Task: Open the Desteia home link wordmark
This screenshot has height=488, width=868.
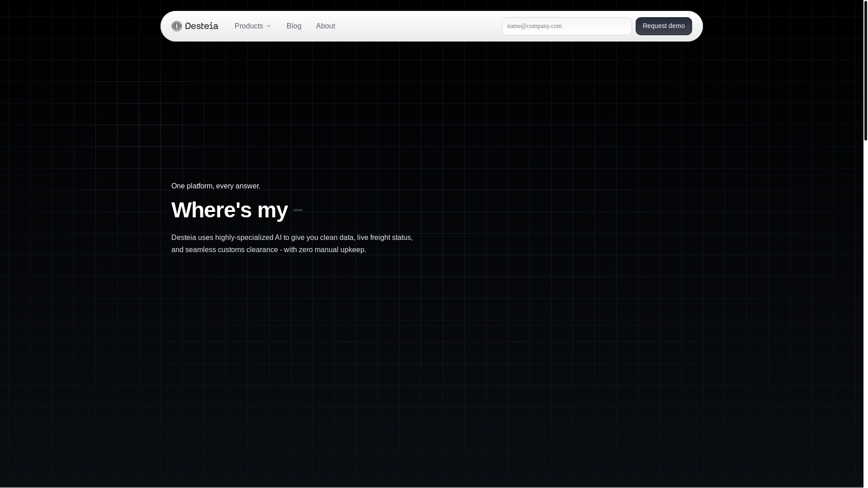Action: [201, 26]
